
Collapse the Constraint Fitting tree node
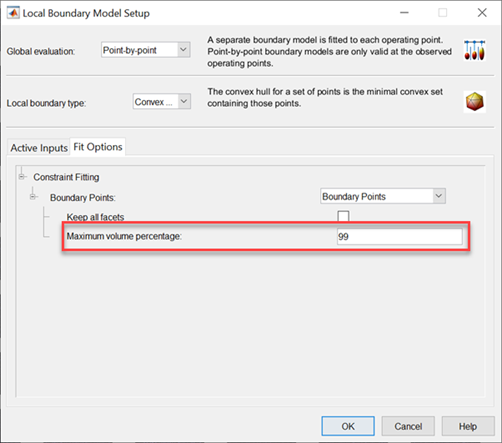click(x=22, y=177)
